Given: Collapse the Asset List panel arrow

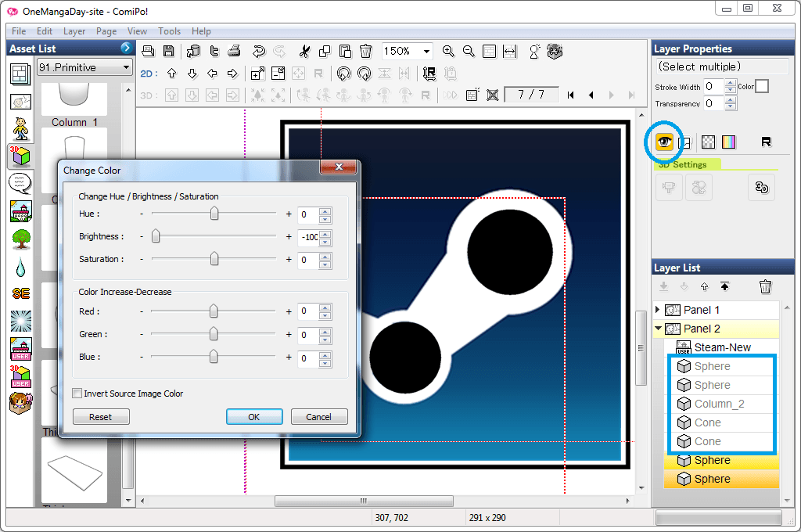Looking at the screenshot, I should click(126, 48).
